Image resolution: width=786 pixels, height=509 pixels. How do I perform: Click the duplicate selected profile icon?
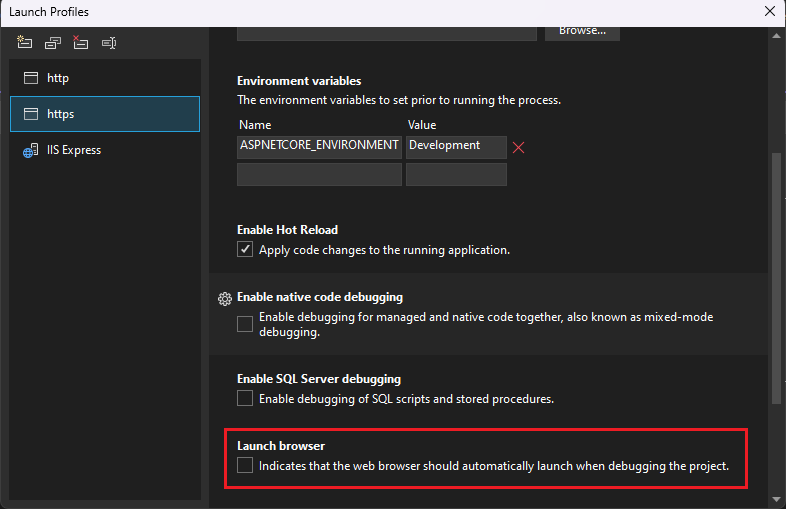tap(53, 43)
